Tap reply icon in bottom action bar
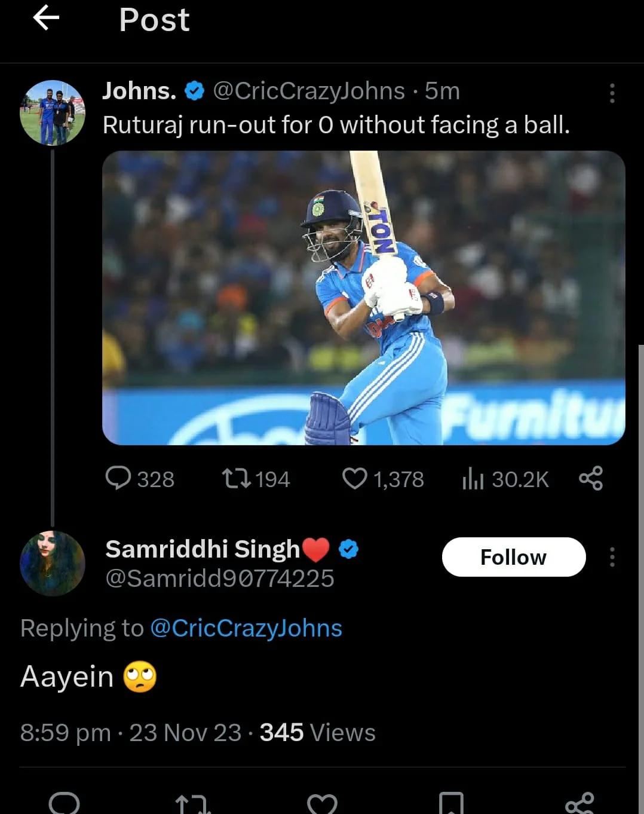 (64, 803)
